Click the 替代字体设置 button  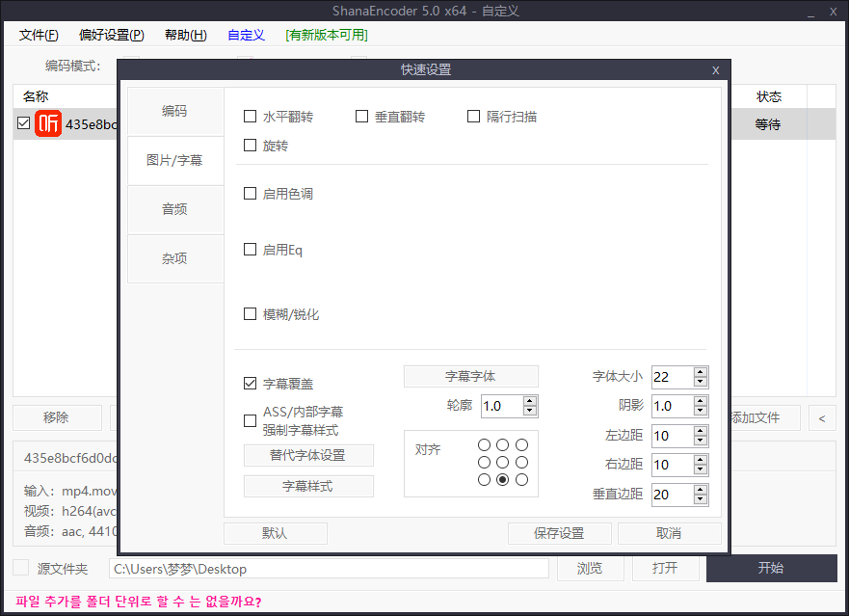point(308,455)
